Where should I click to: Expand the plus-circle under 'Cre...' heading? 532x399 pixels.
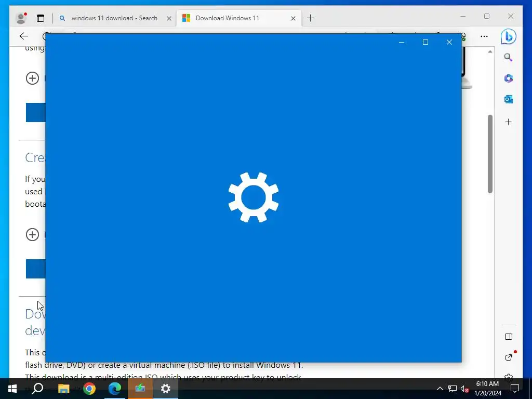click(x=33, y=234)
